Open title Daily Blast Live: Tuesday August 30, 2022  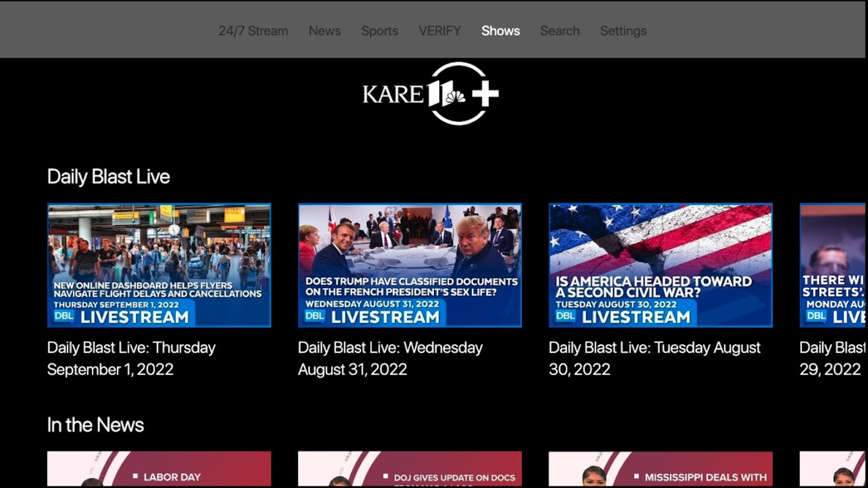pos(655,359)
